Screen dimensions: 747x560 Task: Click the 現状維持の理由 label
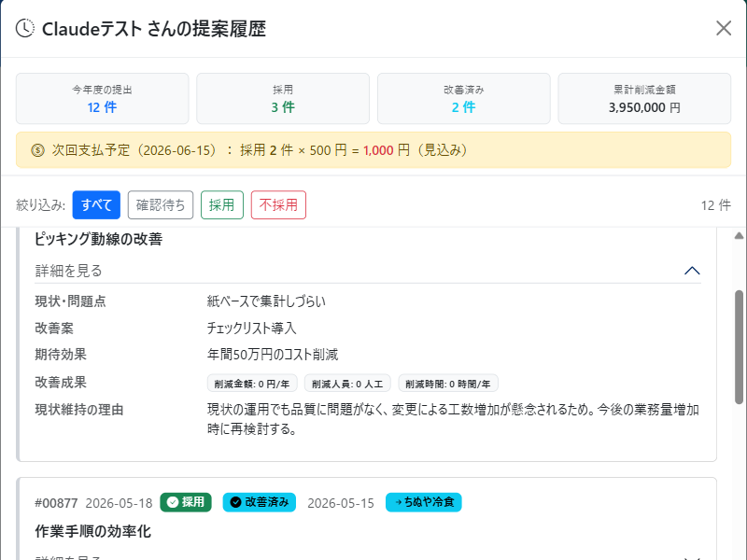click(x=79, y=410)
